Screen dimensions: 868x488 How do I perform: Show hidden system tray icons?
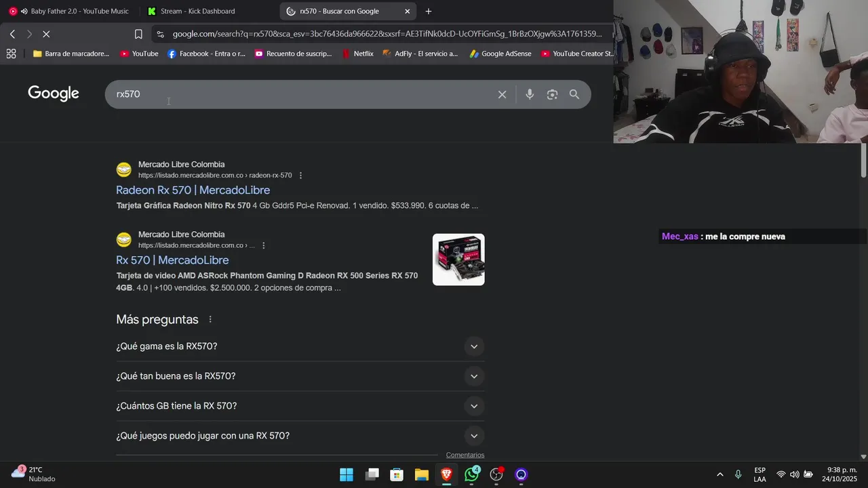pyautogui.click(x=719, y=474)
